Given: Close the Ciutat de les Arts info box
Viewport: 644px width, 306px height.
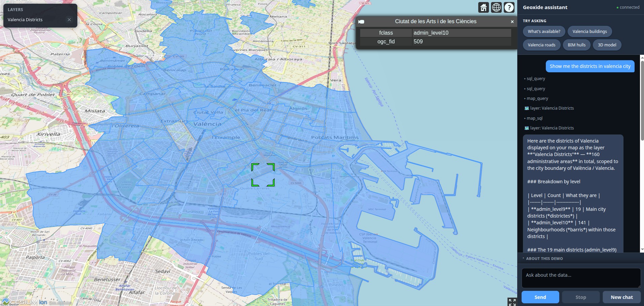Looking at the screenshot, I should point(512,22).
